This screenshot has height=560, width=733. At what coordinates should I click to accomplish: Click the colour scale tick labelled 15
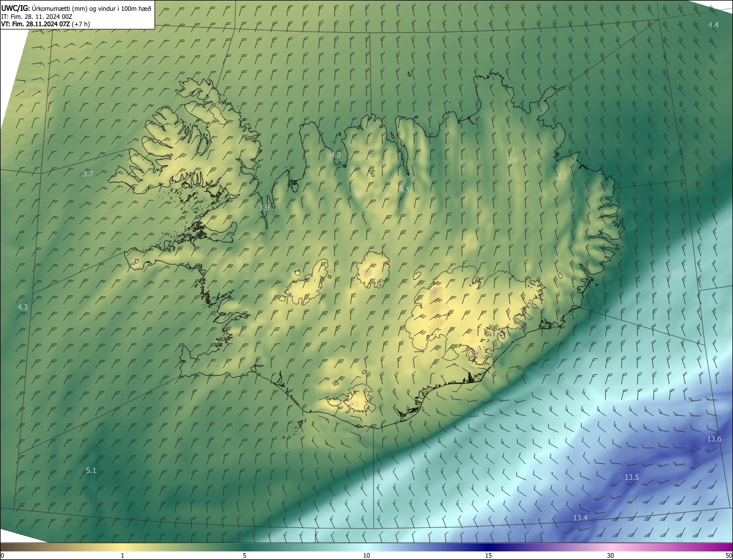pos(488,556)
